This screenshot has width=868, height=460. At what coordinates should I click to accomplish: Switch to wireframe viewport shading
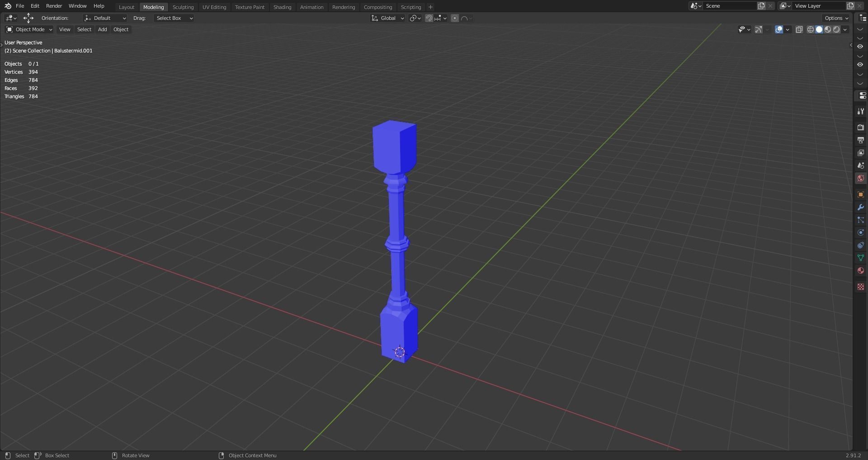[x=811, y=29]
